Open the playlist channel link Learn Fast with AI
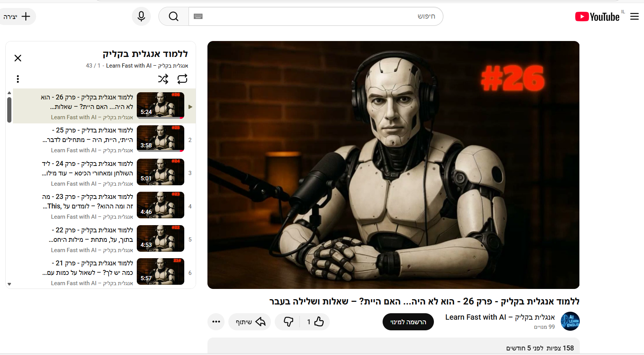Screen dimensions: 644x355 147,66
